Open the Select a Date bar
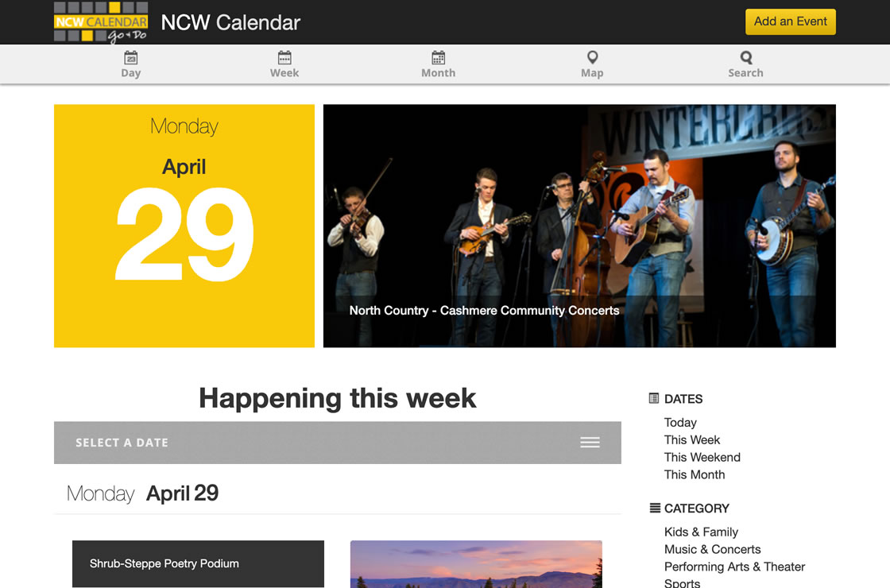This screenshot has width=890, height=588. pos(337,443)
